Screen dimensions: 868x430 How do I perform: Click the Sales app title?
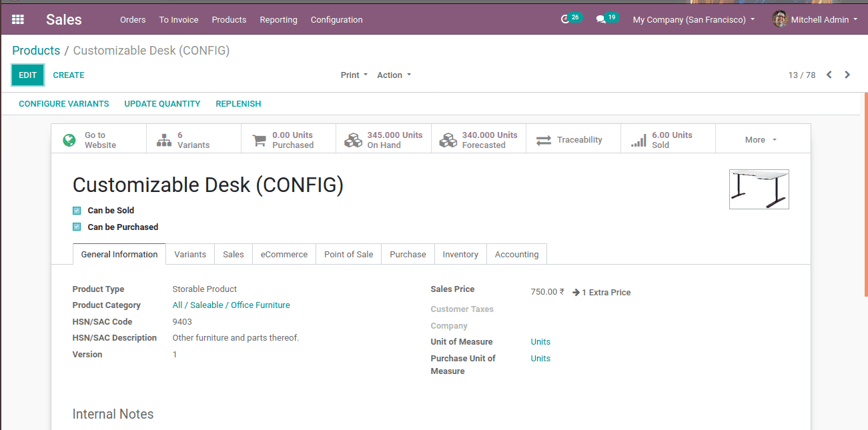[64, 19]
